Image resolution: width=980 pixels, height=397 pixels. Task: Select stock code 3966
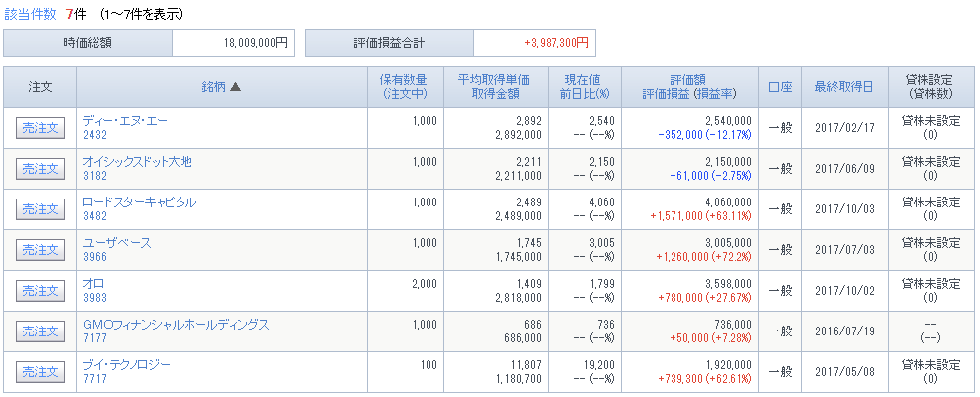(95, 256)
